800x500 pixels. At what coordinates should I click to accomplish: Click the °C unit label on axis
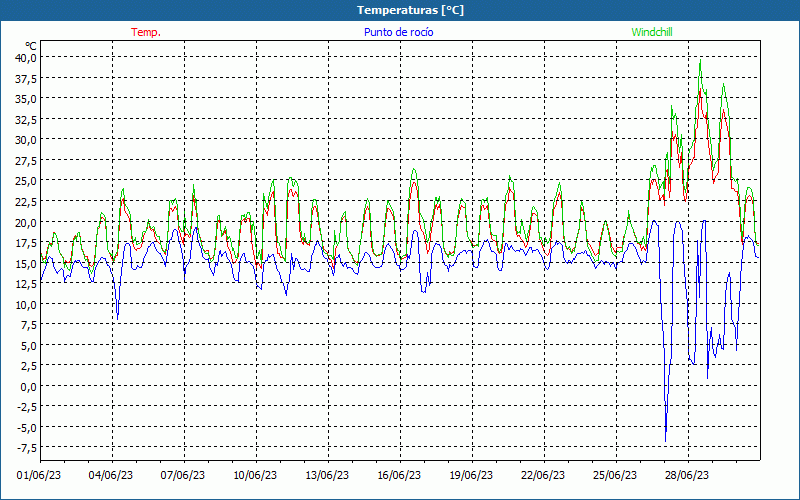31,46
